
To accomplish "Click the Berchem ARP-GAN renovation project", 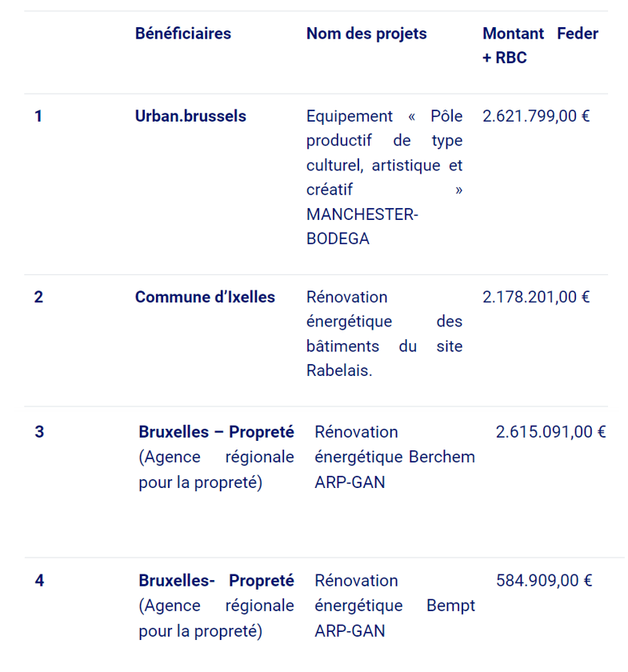I will click(x=394, y=457).
